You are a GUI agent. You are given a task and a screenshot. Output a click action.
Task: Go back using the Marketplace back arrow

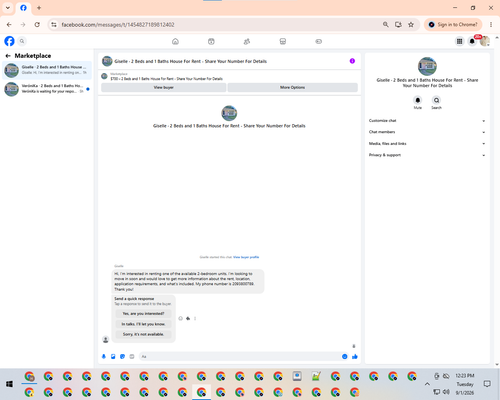point(8,56)
